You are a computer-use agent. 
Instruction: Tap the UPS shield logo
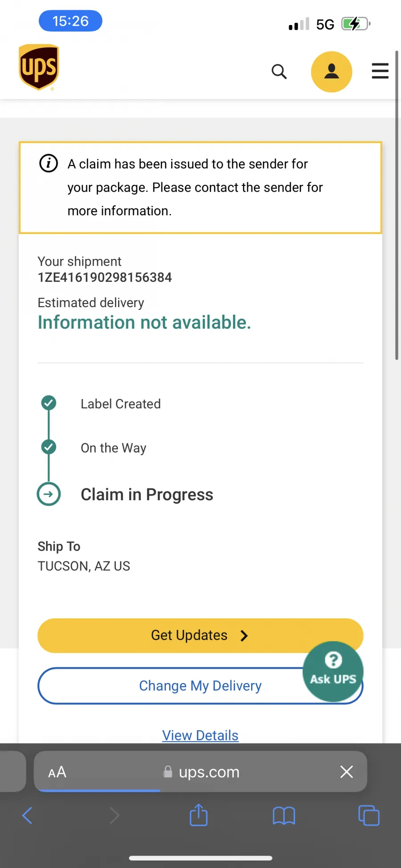click(39, 67)
